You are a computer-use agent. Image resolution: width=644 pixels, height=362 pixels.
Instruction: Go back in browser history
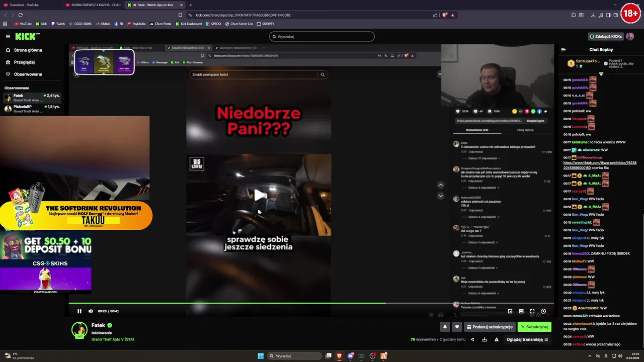(6, 15)
